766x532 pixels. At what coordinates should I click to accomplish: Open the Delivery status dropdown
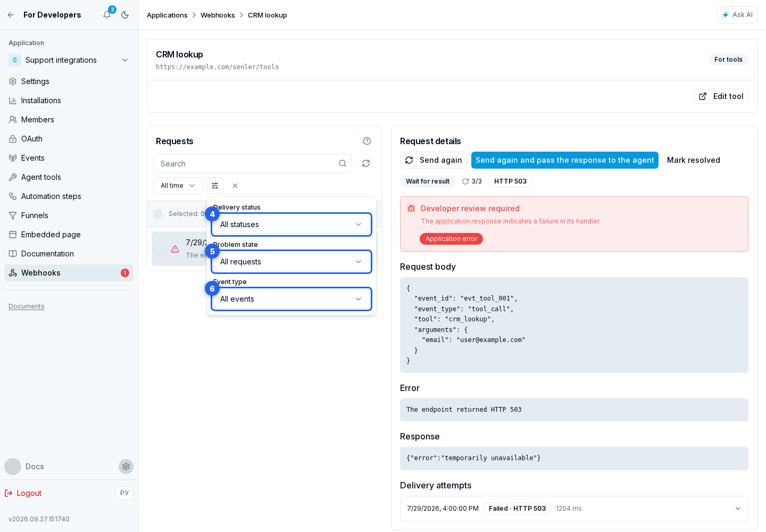pos(292,225)
